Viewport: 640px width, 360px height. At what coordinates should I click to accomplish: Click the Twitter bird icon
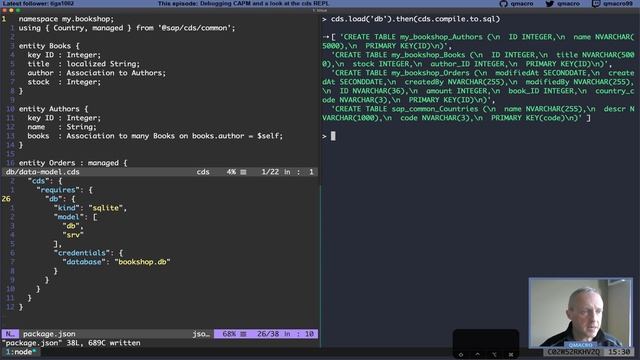coord(549,4)
